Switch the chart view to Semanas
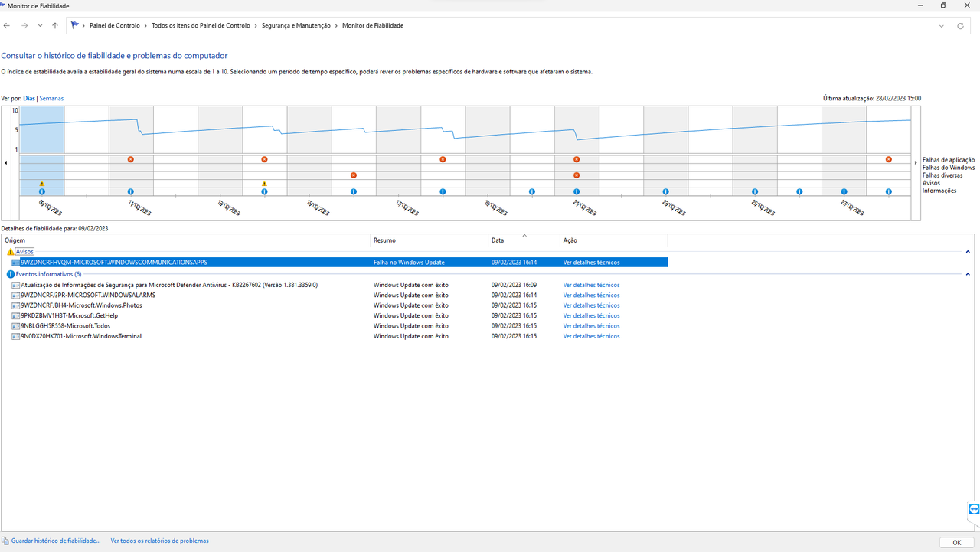 click(52, 99)
